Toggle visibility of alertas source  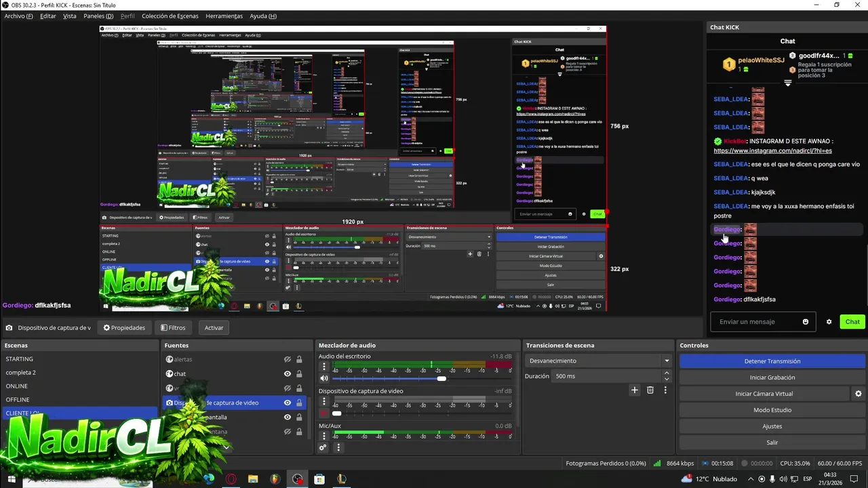tap(288, 359)
